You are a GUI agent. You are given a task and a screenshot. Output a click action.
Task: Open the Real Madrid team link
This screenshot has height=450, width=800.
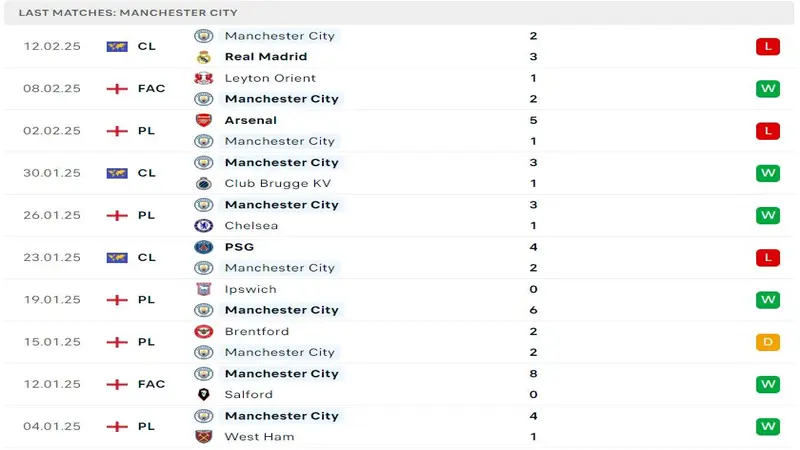(265, 57)
